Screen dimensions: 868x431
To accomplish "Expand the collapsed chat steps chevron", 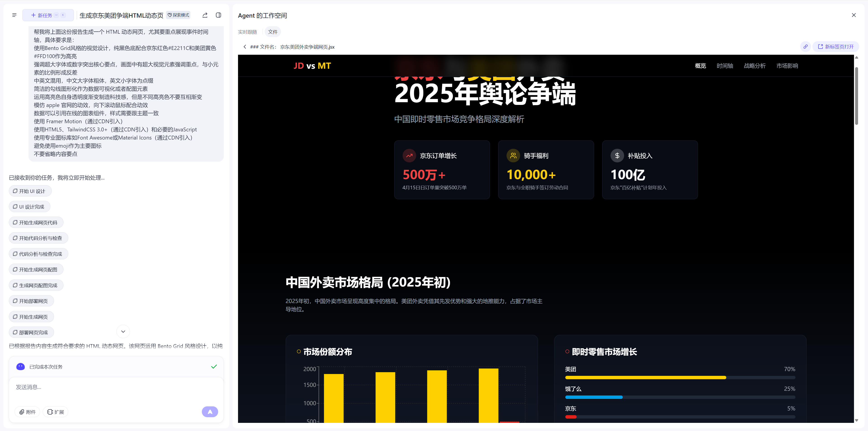I will 123,332.
